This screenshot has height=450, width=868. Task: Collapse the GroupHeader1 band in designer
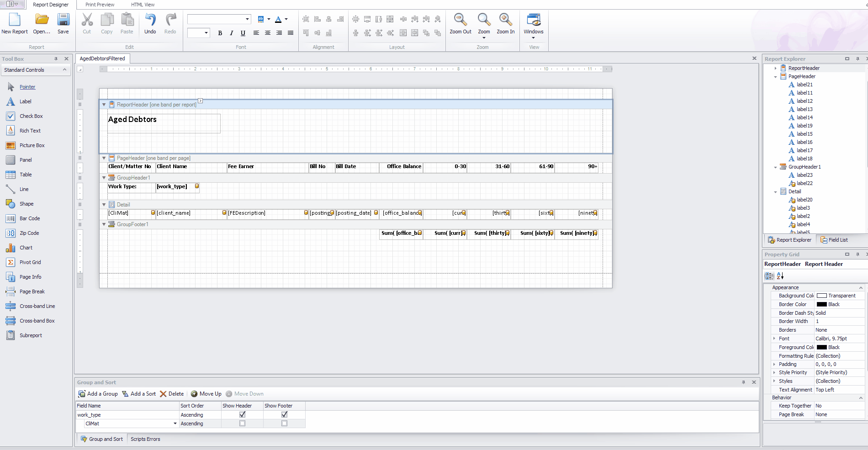104,178
